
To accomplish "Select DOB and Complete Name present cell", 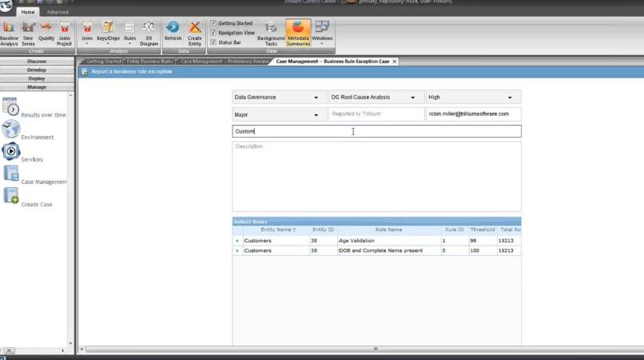I will point(388,250).
